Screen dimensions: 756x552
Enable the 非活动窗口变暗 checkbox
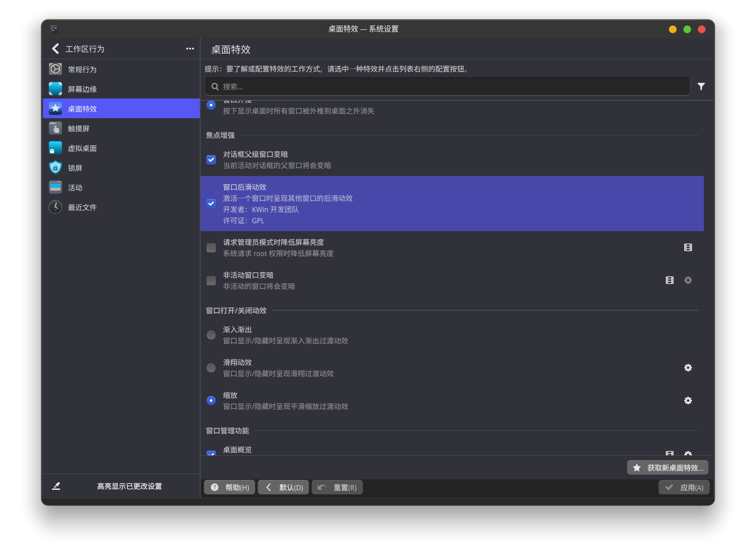point(211,280)
